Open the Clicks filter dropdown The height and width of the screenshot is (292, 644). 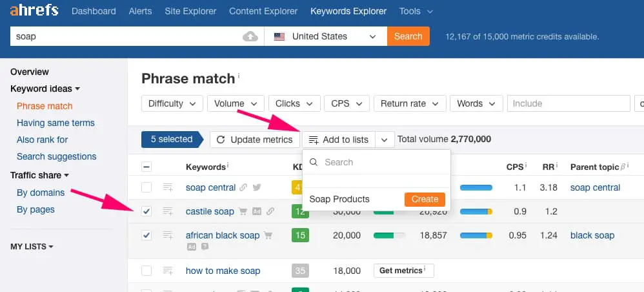pyautogui.click(x=294, y=103)
